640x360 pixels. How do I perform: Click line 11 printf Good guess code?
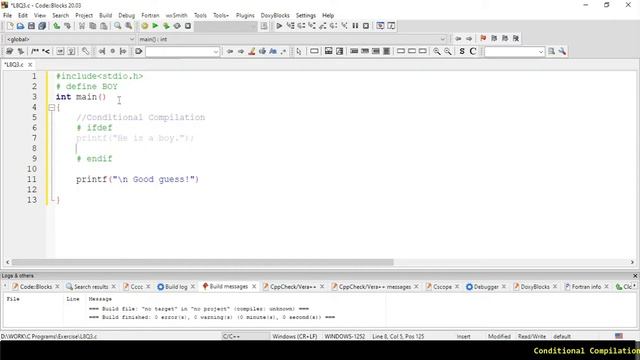(137, 179)
